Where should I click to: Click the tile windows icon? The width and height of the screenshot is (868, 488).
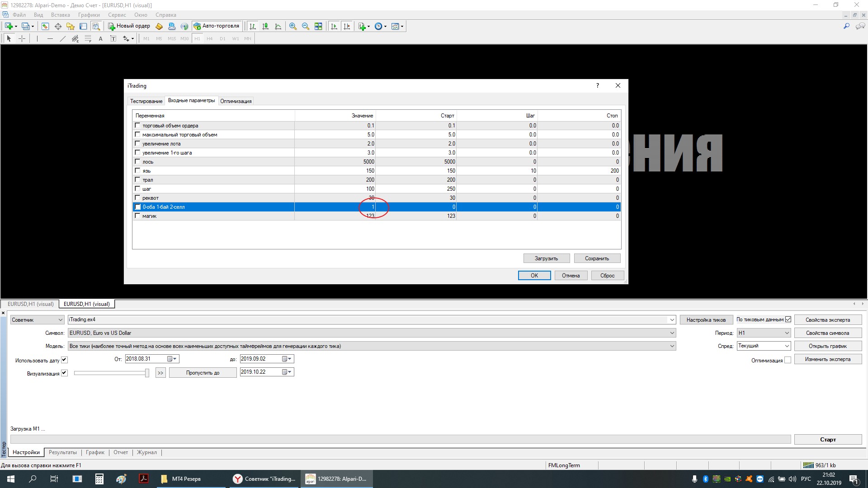318,26
